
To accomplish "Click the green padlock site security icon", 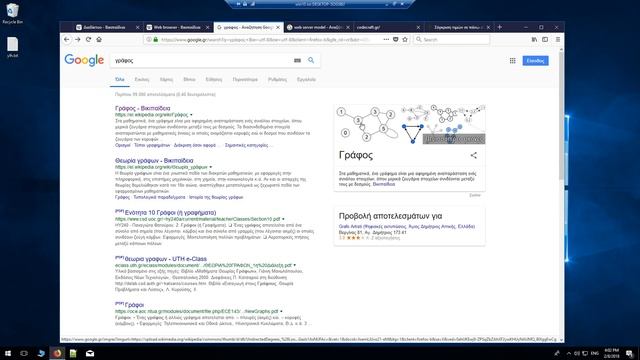I will 156,40.
